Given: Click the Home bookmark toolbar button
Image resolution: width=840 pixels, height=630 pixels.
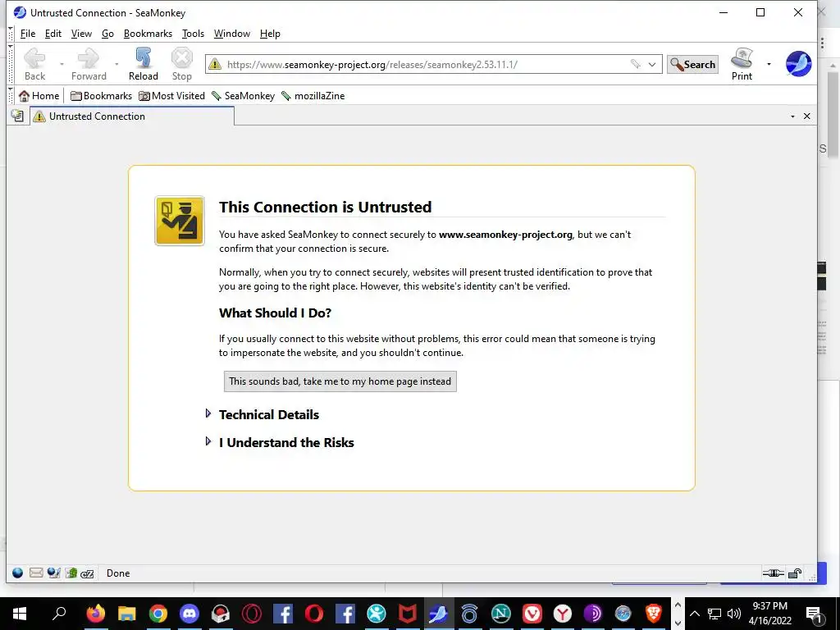Looking at the screenshot, I should coord(39,96).
